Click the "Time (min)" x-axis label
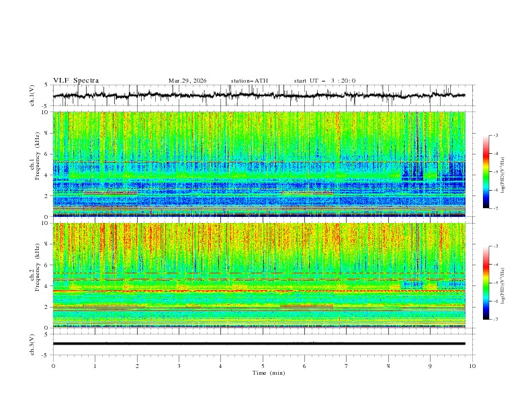The image size is (532, 411). (269, 373)
